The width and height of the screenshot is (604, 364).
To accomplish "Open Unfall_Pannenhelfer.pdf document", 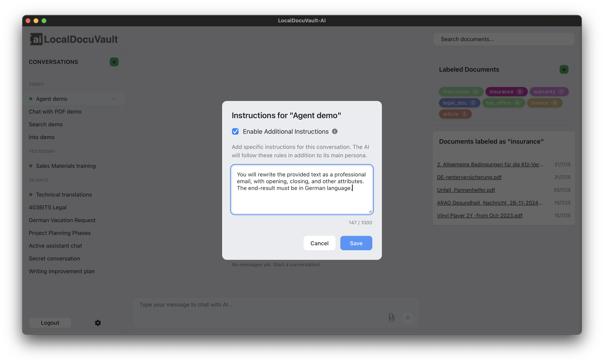I will (466, 190).
